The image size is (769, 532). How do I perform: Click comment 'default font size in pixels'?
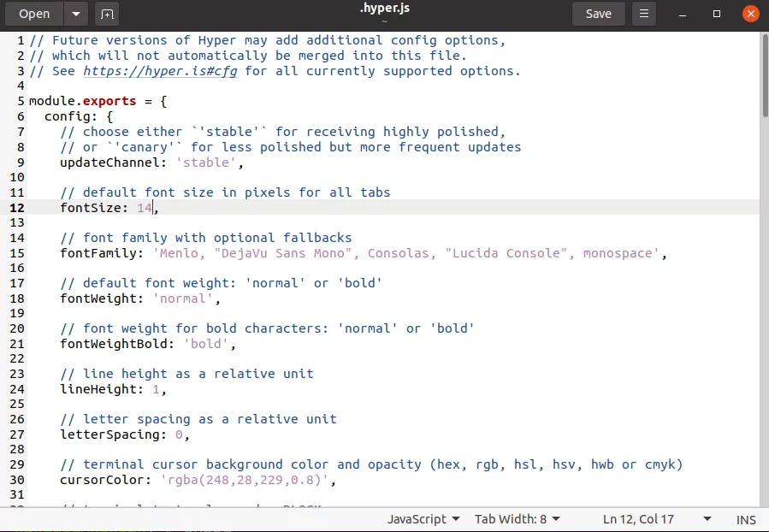[225, 192]
